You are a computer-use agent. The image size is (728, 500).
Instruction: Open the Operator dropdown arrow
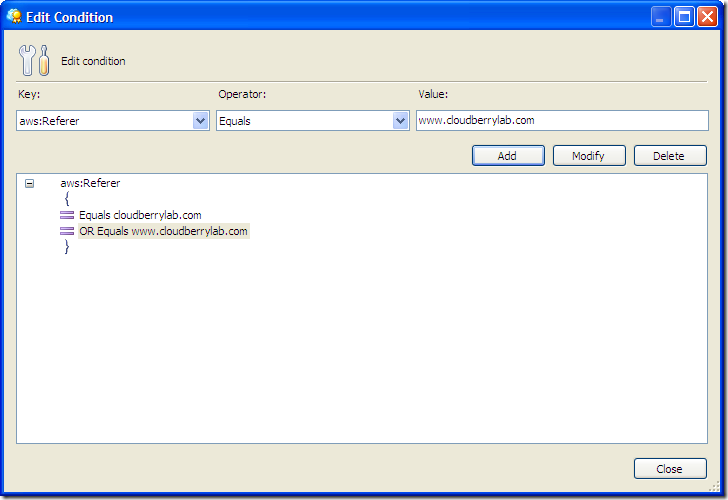(x=401, y=121)
